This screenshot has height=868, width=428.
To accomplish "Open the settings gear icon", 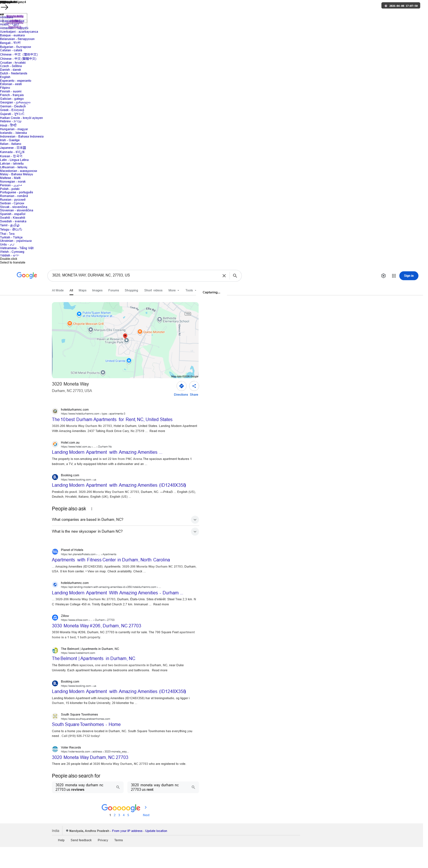I will click(x=383, y=276).
